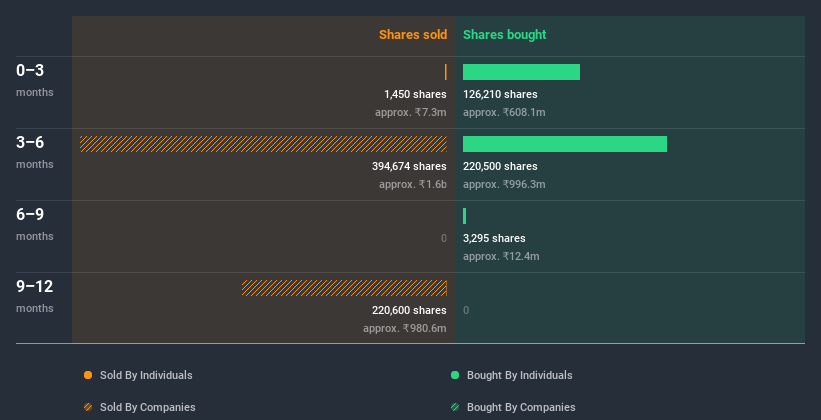Click the 220,500 shares value
This screenshot has height=420, width=821.
coord(500,166)
